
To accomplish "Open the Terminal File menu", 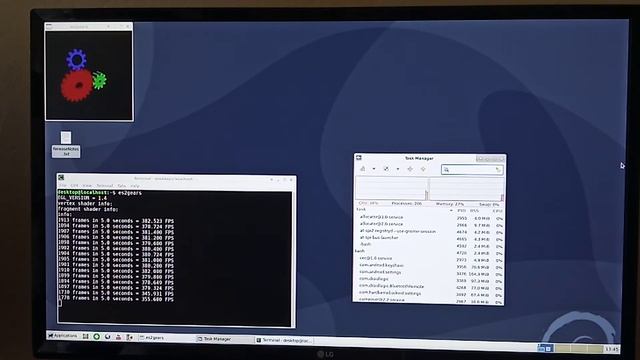I will click(62, 185).
